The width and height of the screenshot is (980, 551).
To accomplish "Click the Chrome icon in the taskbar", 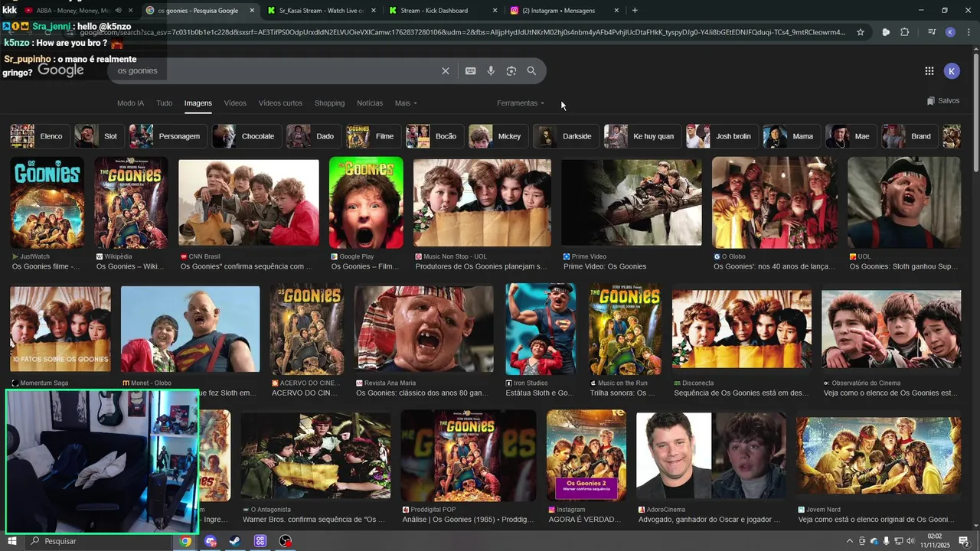I will coord(185,541).
